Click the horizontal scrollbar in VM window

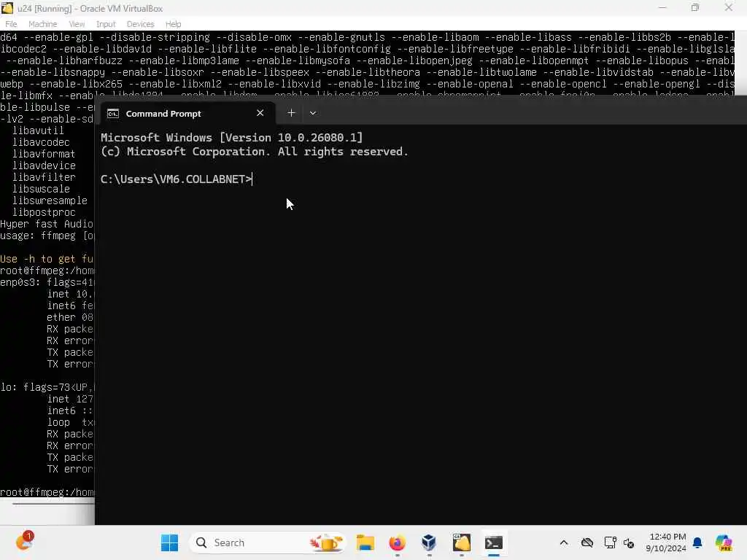[53, 503]
